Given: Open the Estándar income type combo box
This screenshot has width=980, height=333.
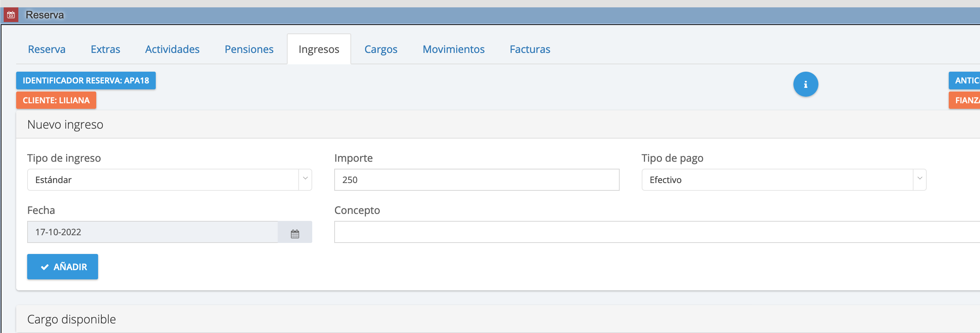Looking at the screenshot, I should coord(163,180).
